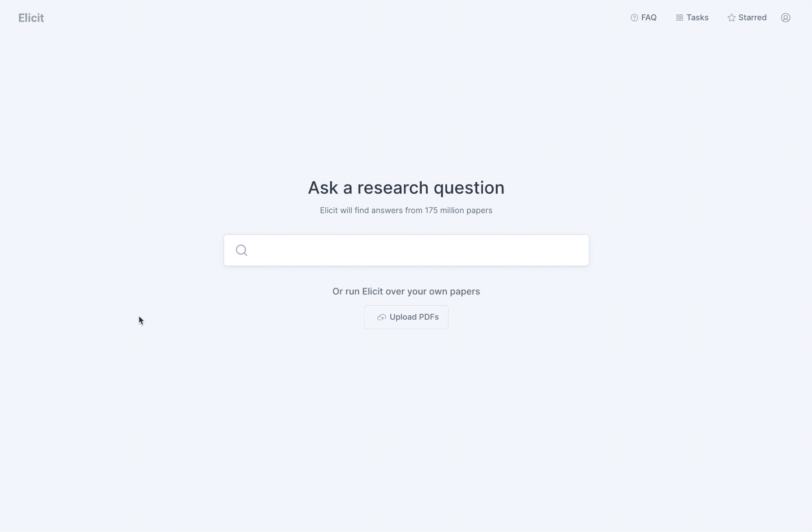The image size is (812, 532).
Task: Click the Tasks grid icon
Action: coord(679,18)
